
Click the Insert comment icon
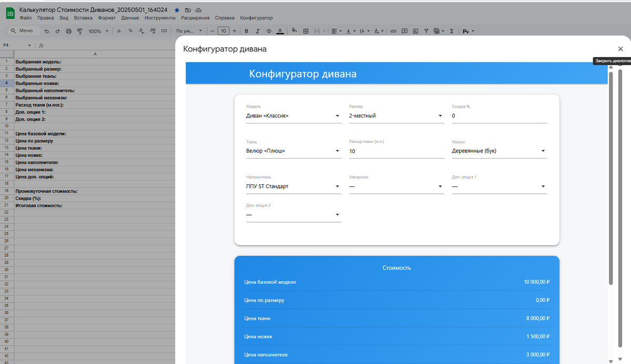click(404, 31)
